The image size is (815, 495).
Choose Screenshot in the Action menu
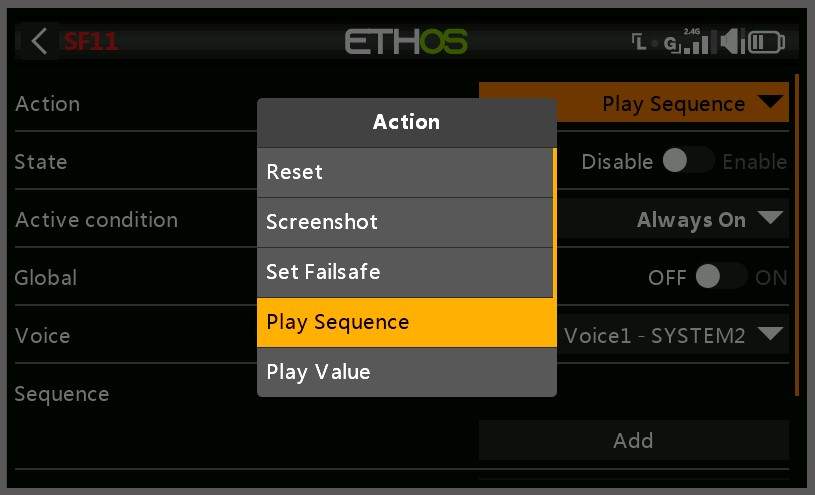(x=404, y=222)
